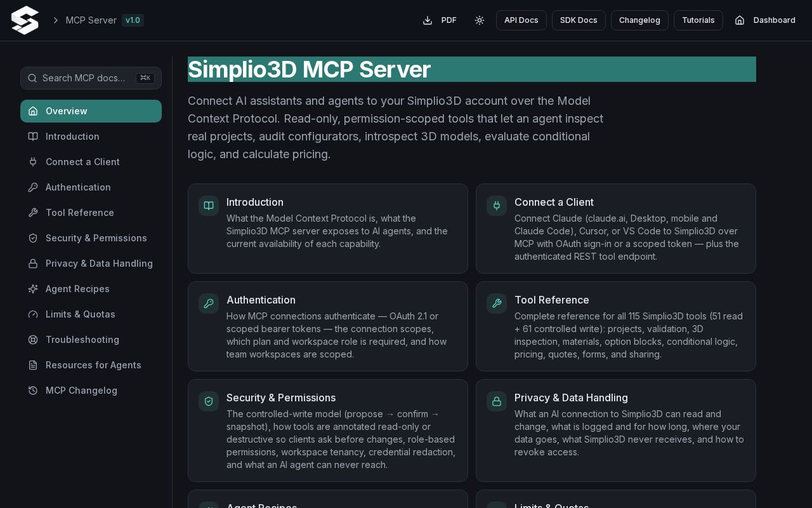Click the Resources for Agents file icon in sidebar
The height and width of the screenshot is (508, 812).
click(33, 365)
